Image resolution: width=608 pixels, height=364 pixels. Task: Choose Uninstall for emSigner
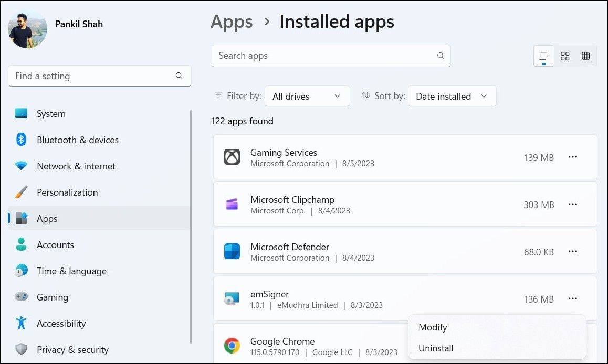(436, 348)
